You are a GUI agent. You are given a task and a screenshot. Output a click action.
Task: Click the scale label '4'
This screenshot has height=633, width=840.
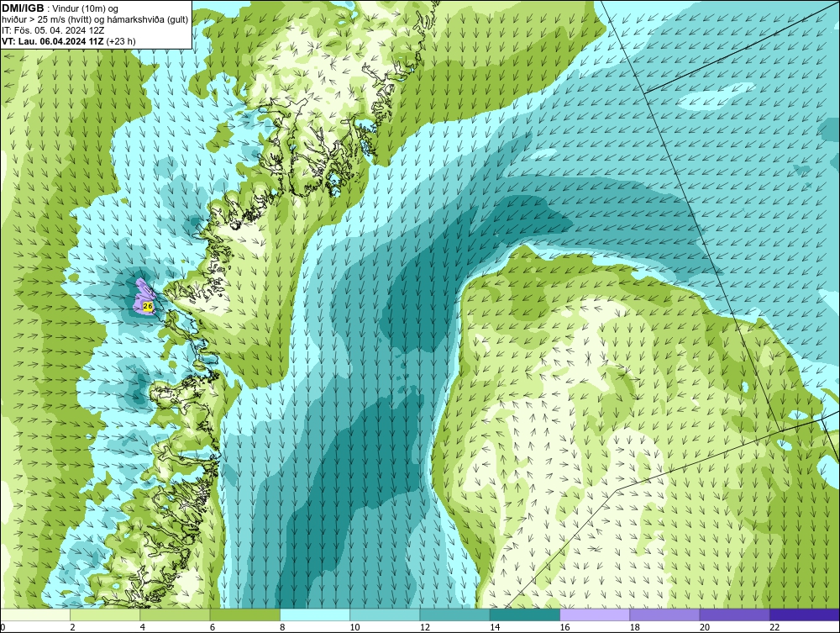tap(143, 628)
